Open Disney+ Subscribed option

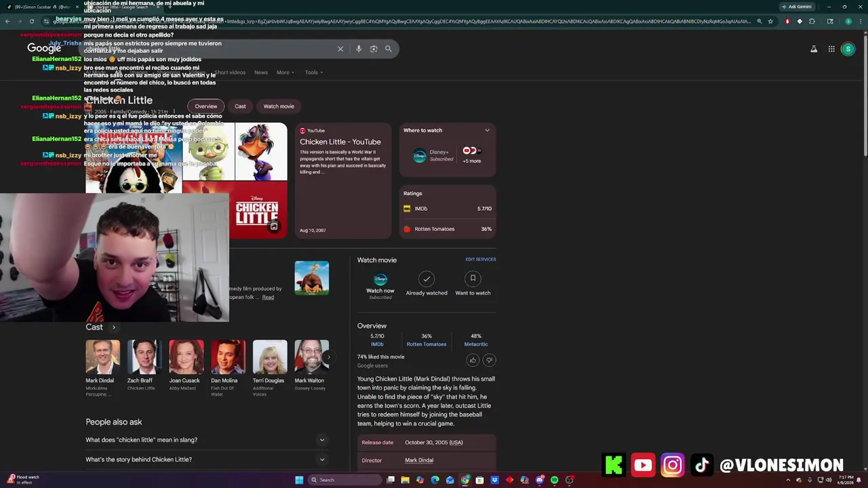433,155
